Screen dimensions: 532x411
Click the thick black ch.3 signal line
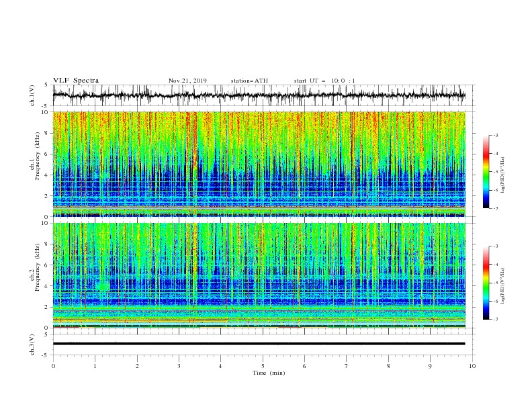pyautogui.click(x=259, y=344)
